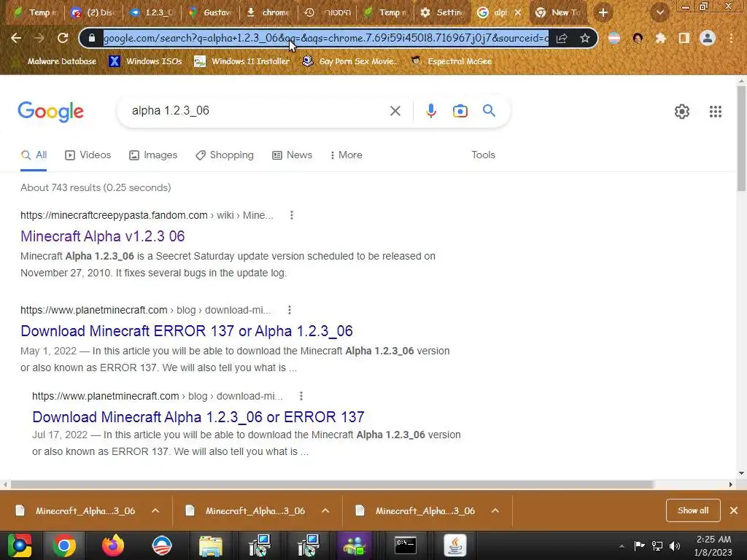Image resolution: width=747 pixels, height=560 pixels.
Task: Open the Espectral McGee bookmark
Action: (452, 61)
